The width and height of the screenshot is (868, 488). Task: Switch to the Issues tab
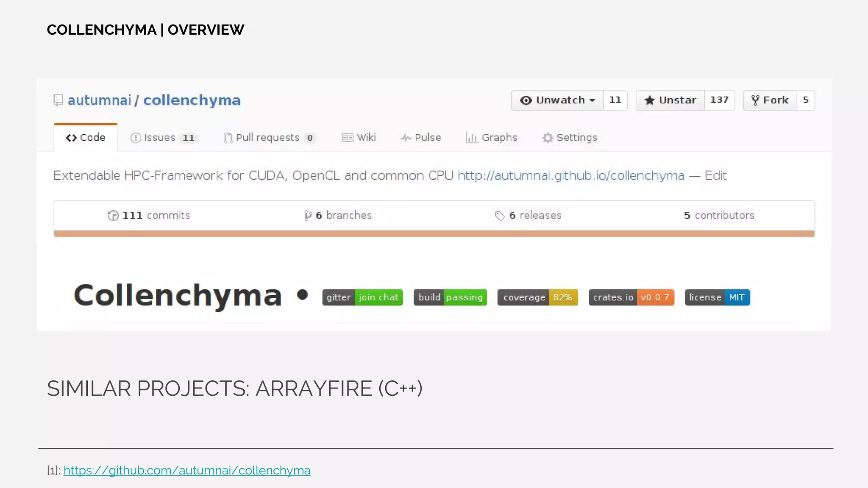164,138
